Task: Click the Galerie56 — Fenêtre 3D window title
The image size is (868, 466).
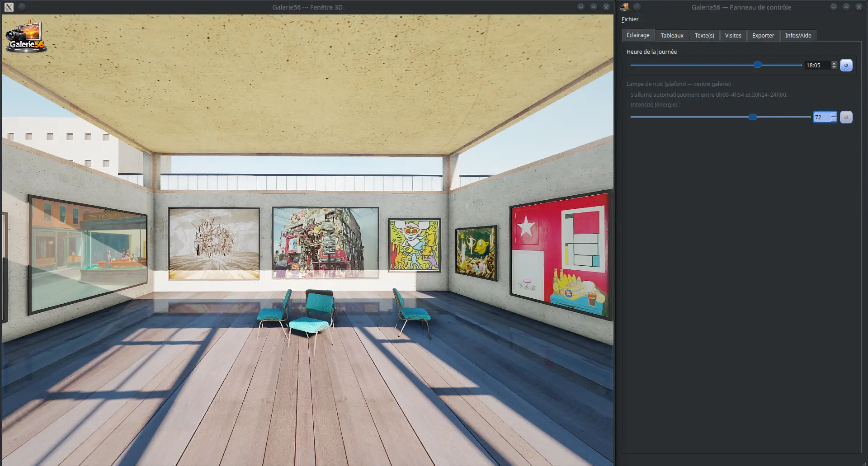Action: pos(307,7)
